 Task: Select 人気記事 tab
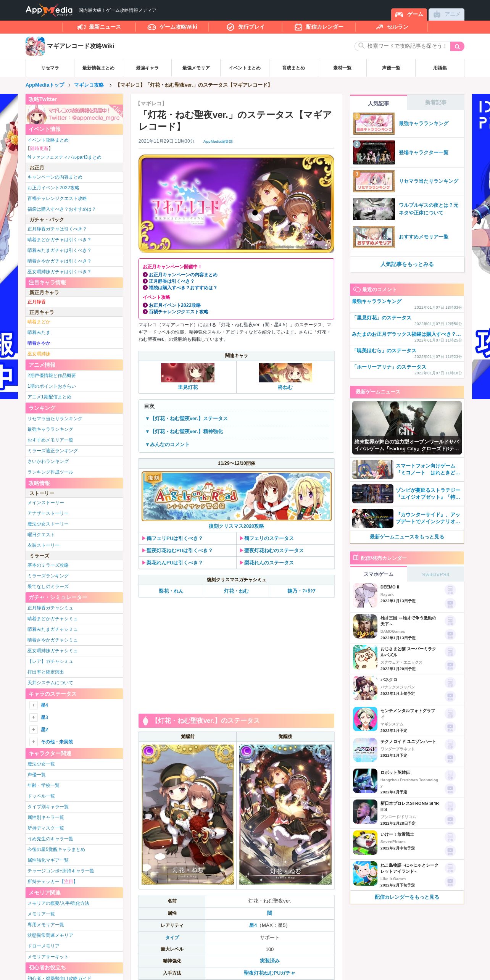[x=379, y=103]
